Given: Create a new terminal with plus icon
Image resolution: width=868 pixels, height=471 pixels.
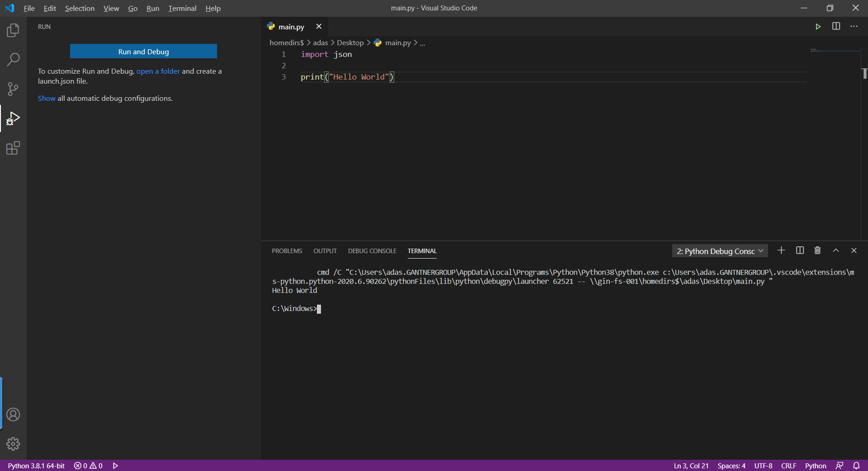Looking at the screenshot, I should tap(781, 250).
